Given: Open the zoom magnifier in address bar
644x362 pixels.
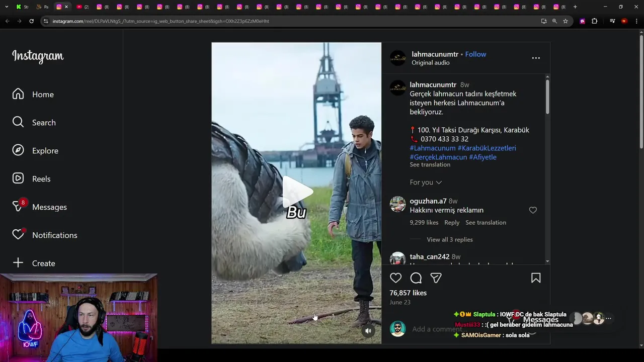Looking at the screenshot, I should point(554,21).
